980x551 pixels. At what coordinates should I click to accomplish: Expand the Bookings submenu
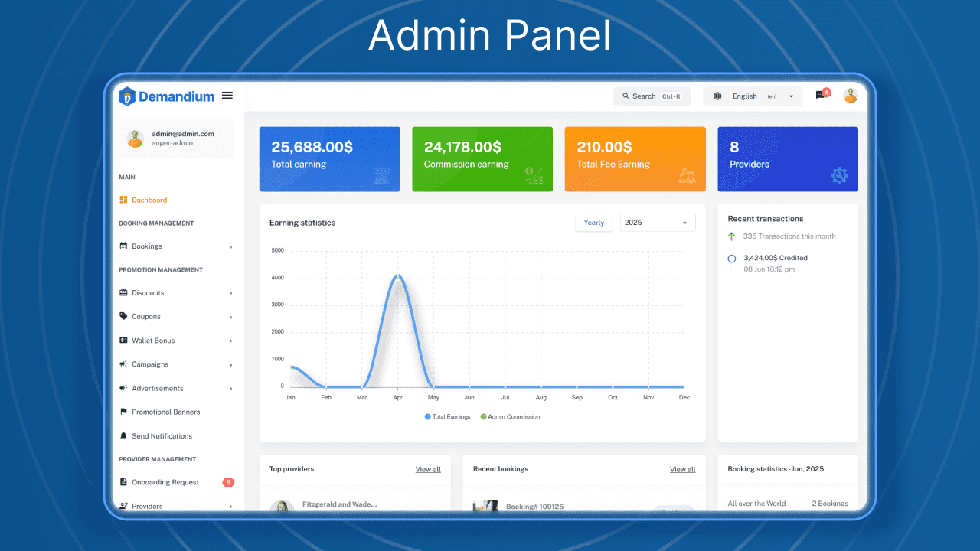230,246
